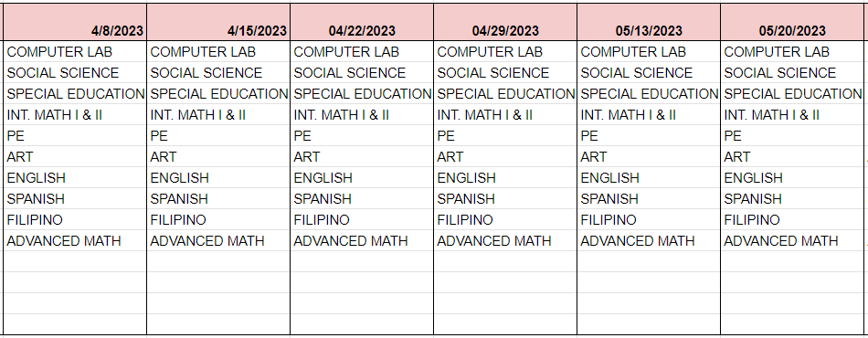Select INT. MATH I & II under 04/29/2023
The width and height of the screenshot is (868, 338).
[505, 115]
